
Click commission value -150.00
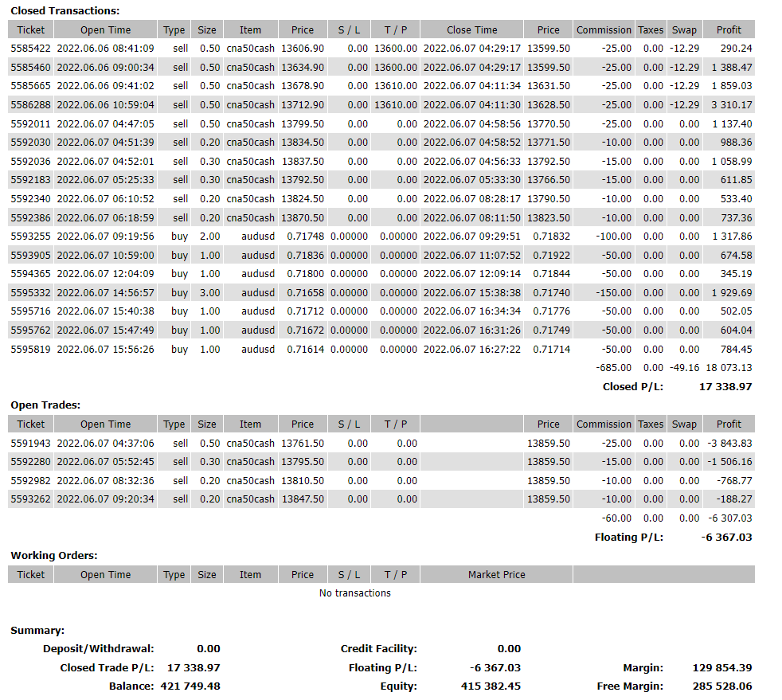(x=614, y=293)
